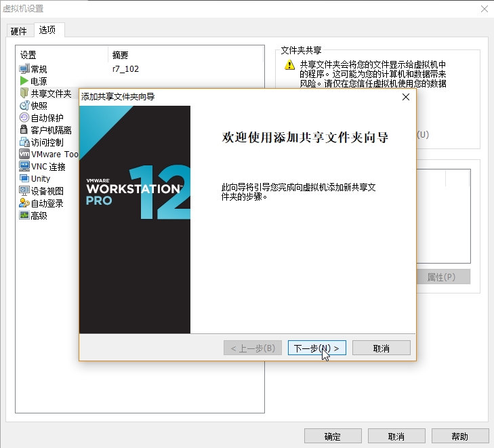Click the Shared Folders (共享文件夹) folder icon
This screenshot has height=448, width=494.
[x=24, y=93]
